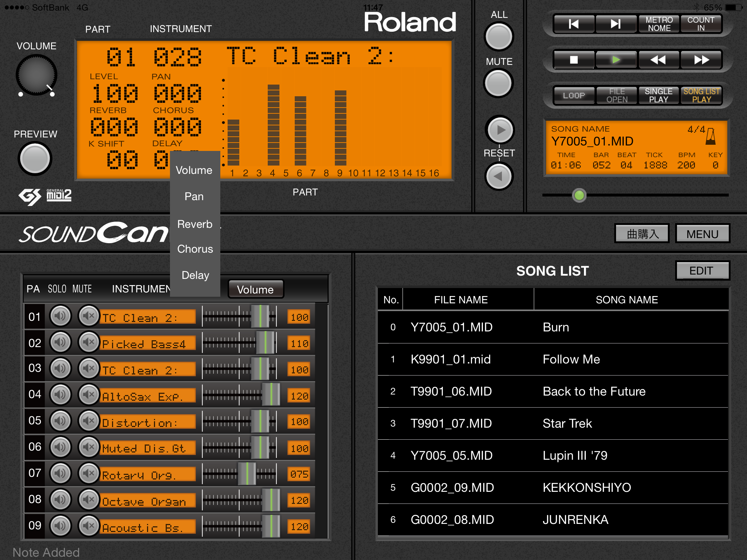Tap the Rewind transport icon
747x560 pixels.
click(659, 60)
